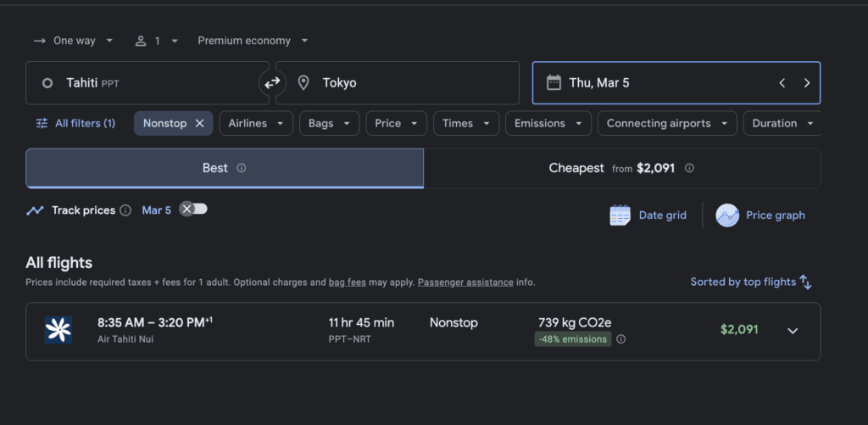Click the sort arrows icon
The image size is (868, 425).
805,282
